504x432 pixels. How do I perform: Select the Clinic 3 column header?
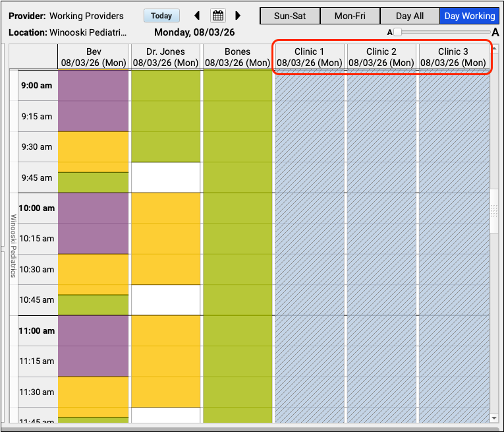(x=453, y=57)
